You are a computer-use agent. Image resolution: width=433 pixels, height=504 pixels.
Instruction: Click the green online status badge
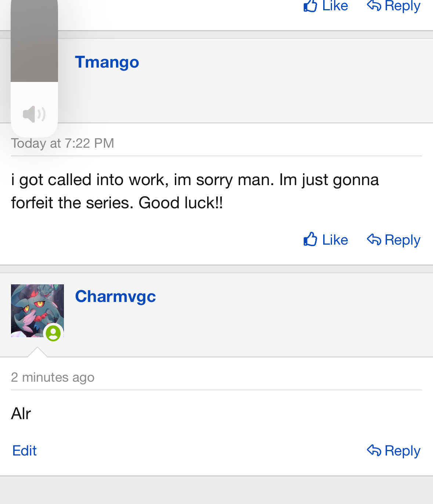[53, 333]
